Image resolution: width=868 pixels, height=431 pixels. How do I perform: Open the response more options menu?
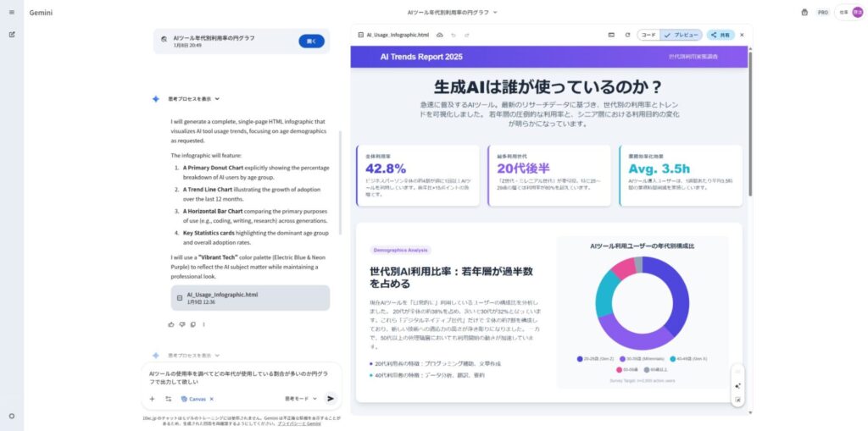tap(203, 324)
